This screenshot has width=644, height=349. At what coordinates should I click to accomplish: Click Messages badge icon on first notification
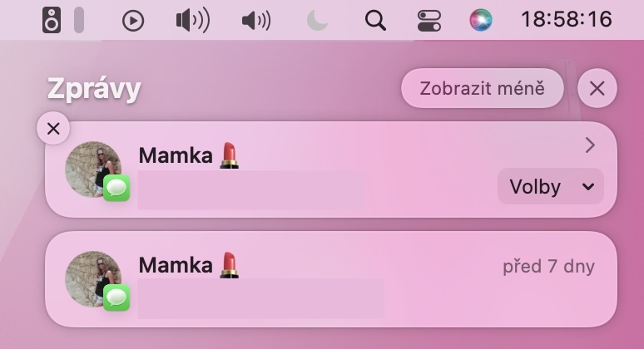pyautogui.click(x=116, y=188)
